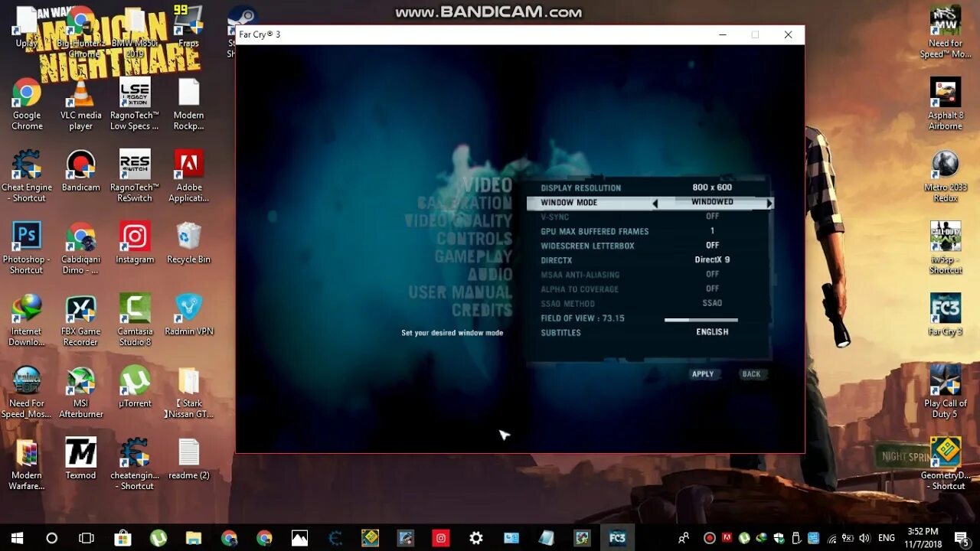Open RagnoTech ReSwitch desktop icon
980x551 pixels.
135,175
